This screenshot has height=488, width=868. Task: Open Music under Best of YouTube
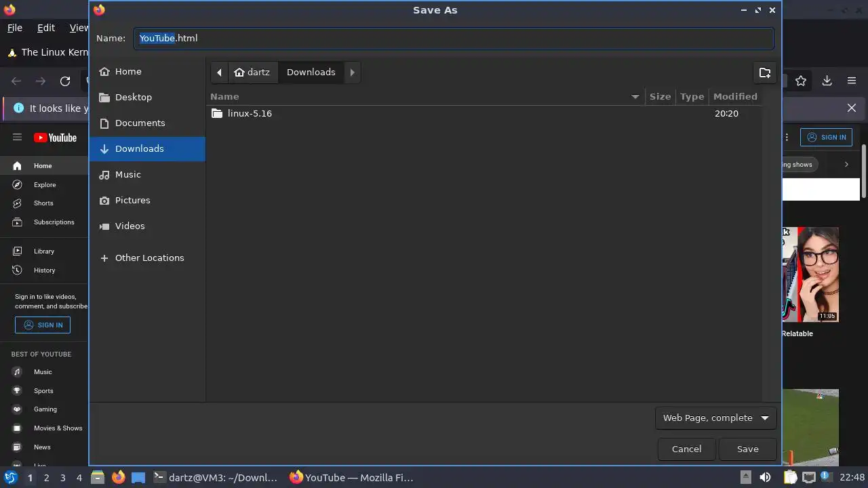tap(44, 372)
